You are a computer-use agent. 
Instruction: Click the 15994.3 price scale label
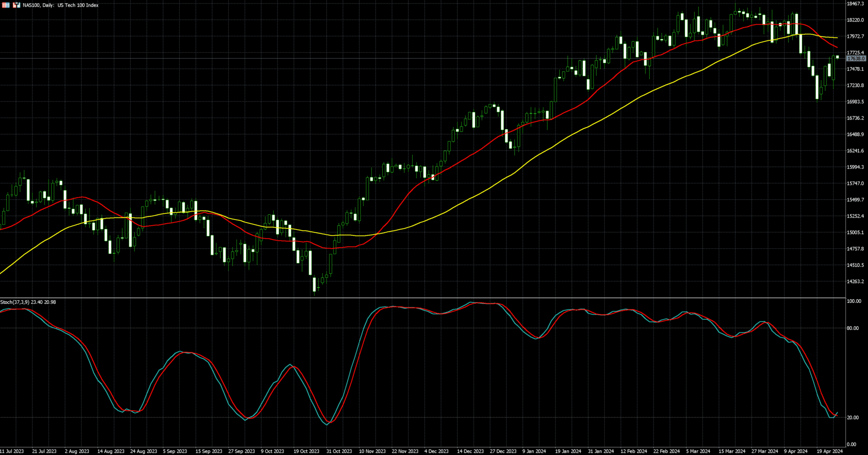point(855,167)
